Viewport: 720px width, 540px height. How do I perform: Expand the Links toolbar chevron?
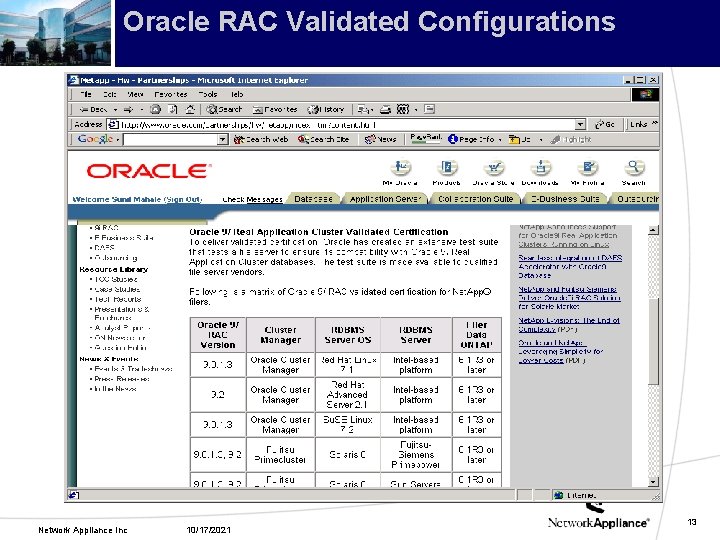(x=655, y=123)
